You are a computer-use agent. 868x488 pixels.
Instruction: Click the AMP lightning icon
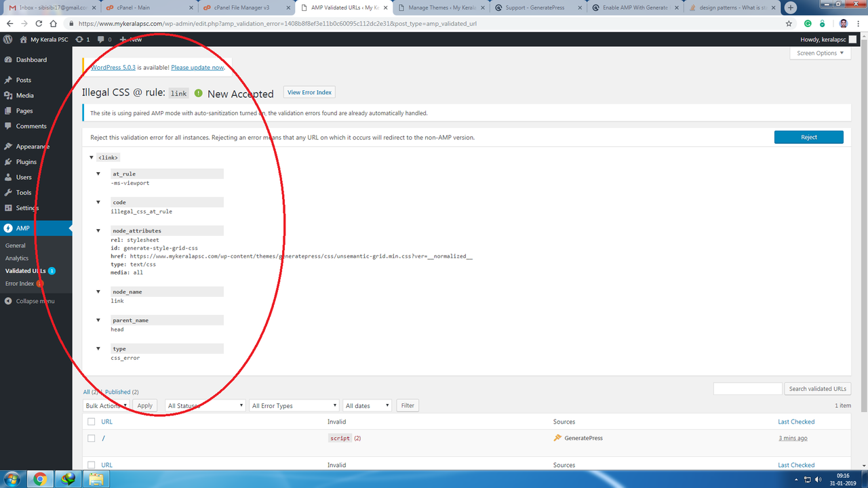(x=8, y=228)
